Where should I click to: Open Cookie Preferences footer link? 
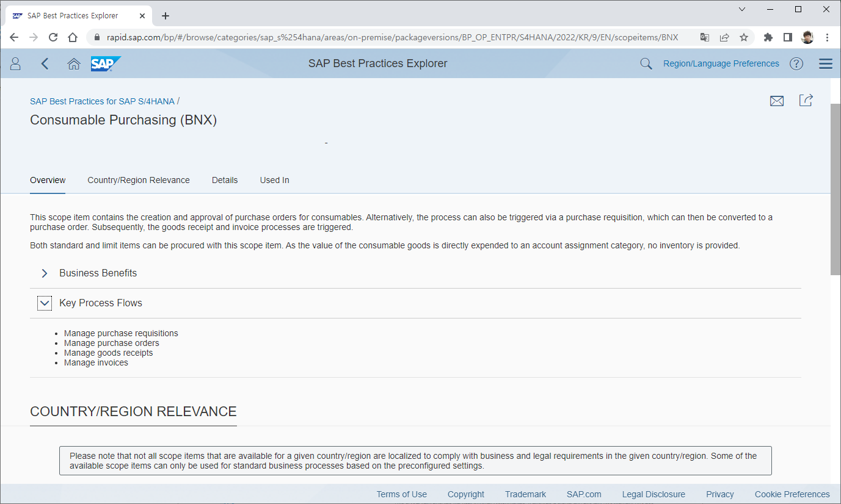pyautogui.click(x=792, y=494)
